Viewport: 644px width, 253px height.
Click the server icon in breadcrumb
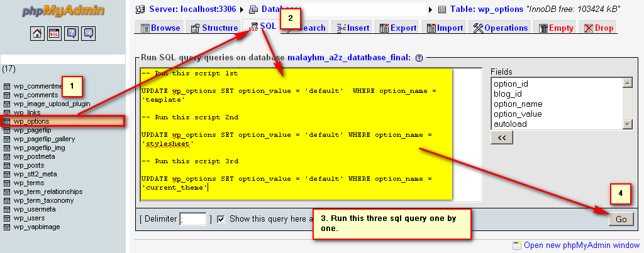140,9
